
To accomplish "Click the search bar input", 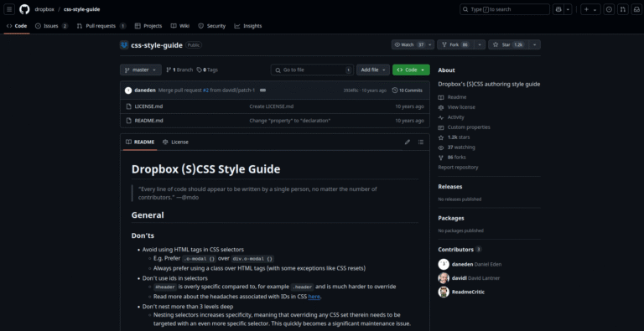I will 504,9.
